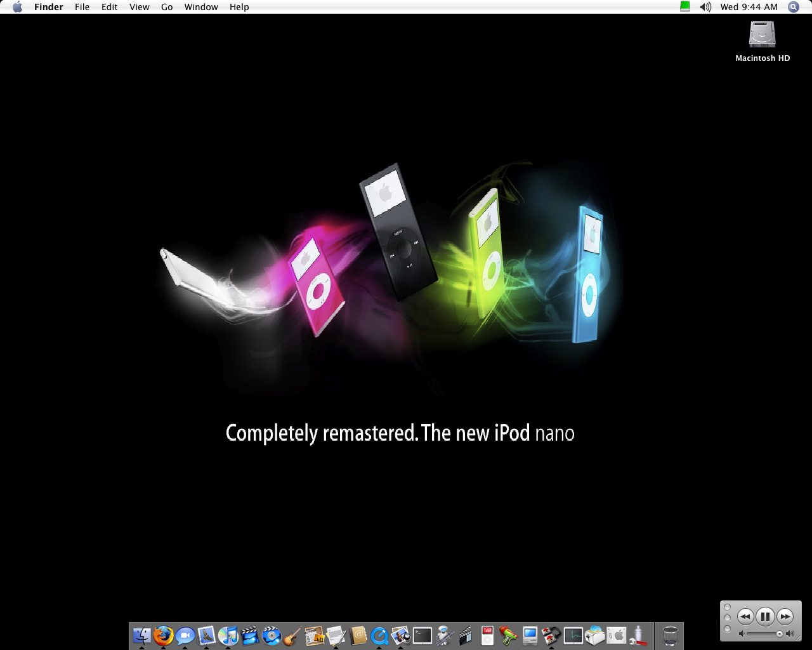This screenshot has width=812, height=650.
Task: Open Spotlight search in menu bar
Action: (794, 7)
